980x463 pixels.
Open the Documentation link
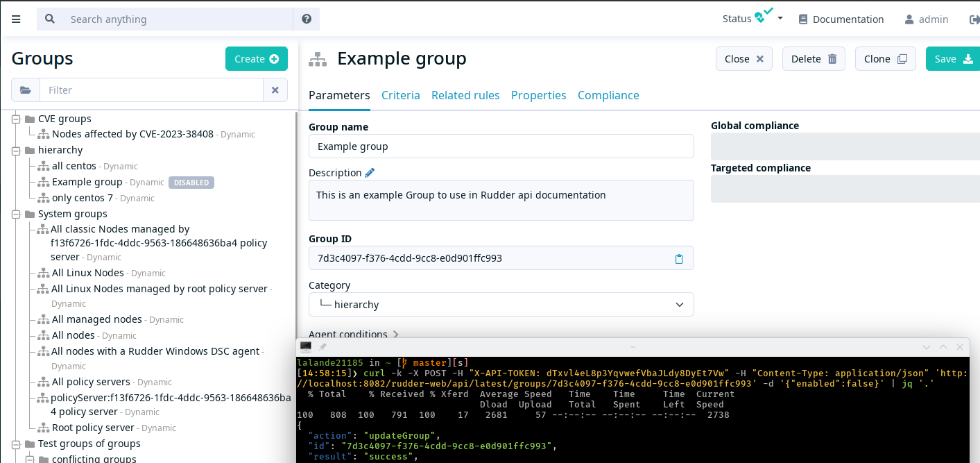click(841, 19)
